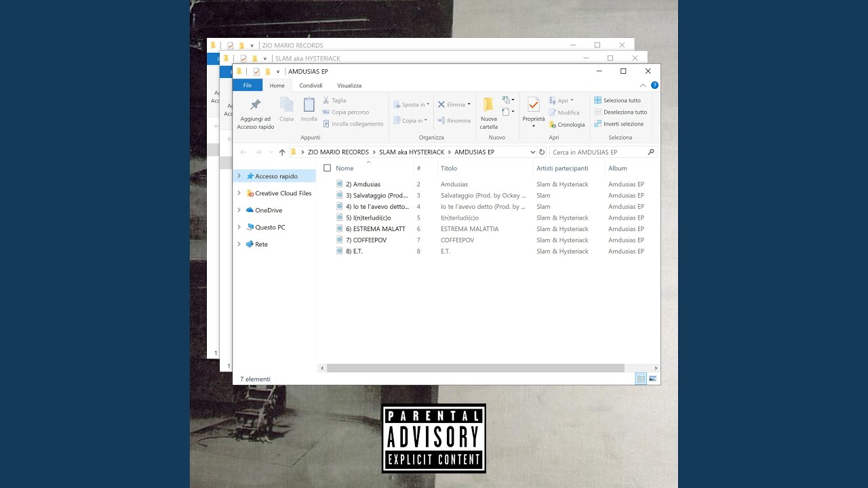Open the Apri dropdown in the ribbon

point(561,100)
